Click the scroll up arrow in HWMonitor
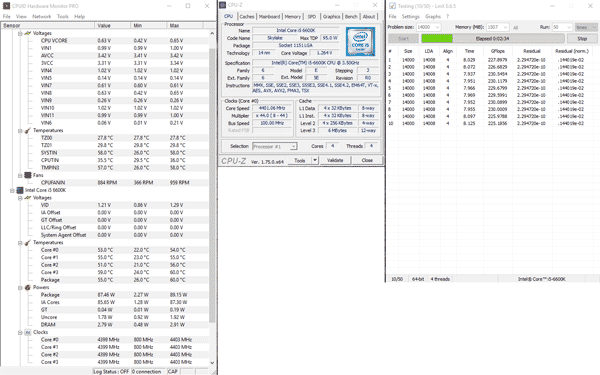 (x=212, y=33)
